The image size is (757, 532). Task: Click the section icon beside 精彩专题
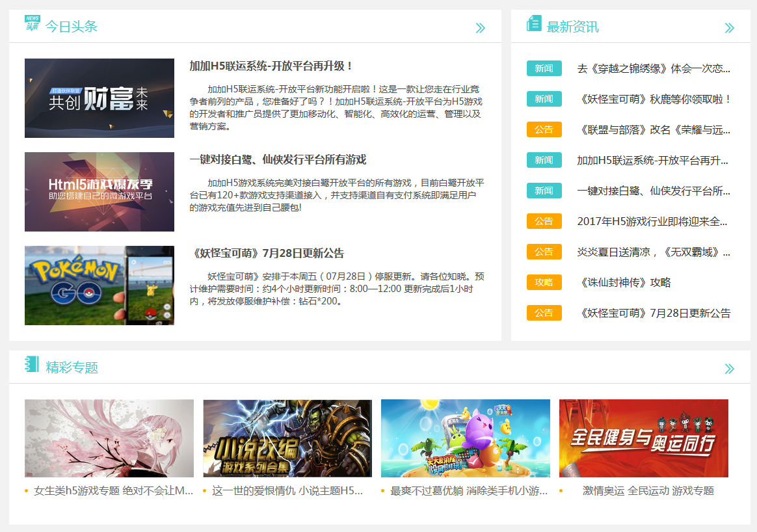tap(29, 366)
